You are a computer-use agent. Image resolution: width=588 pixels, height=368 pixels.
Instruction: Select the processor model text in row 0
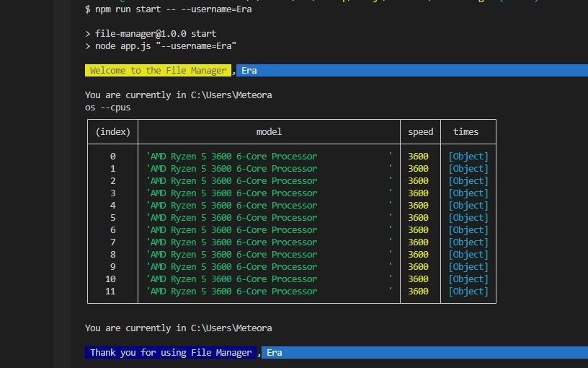point(232,156)
